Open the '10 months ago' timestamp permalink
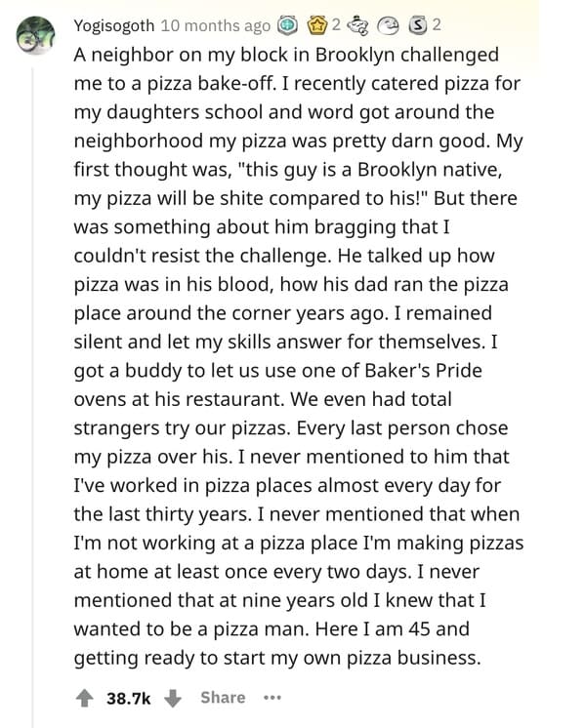585x728 pixels. [216, 25]
